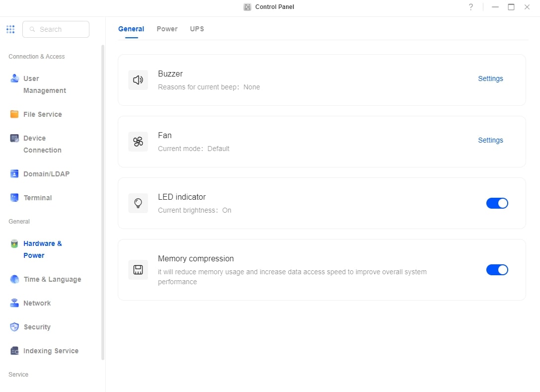Click the Search input field
This screenshot has width=540, height=392.
[60, 29]
